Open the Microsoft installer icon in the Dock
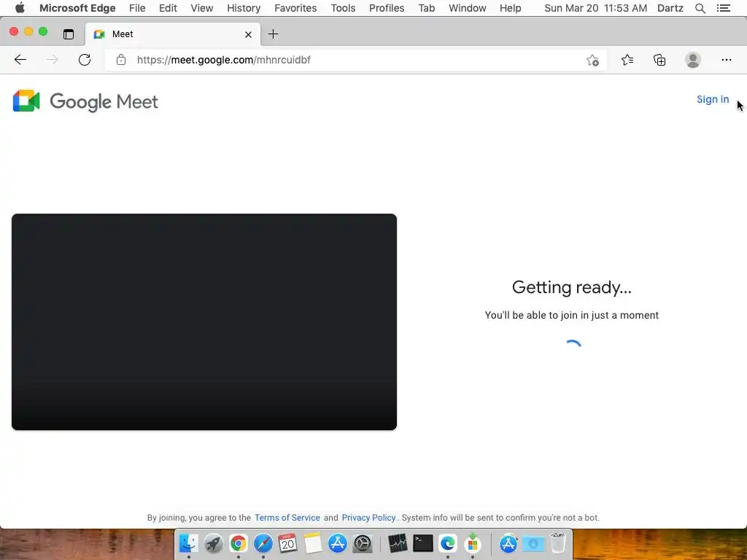The height and width of the screenshot is (560, 747). point(473,542)
